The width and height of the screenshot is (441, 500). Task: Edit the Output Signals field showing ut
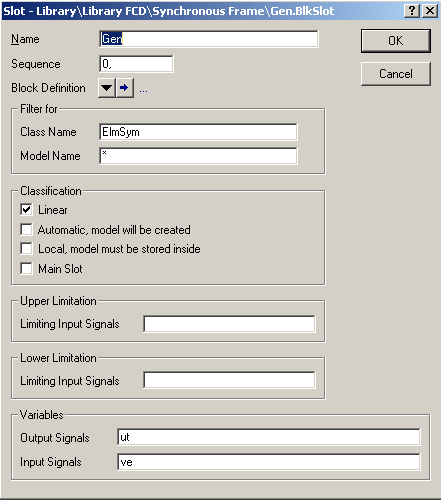(x=269, y=437)
